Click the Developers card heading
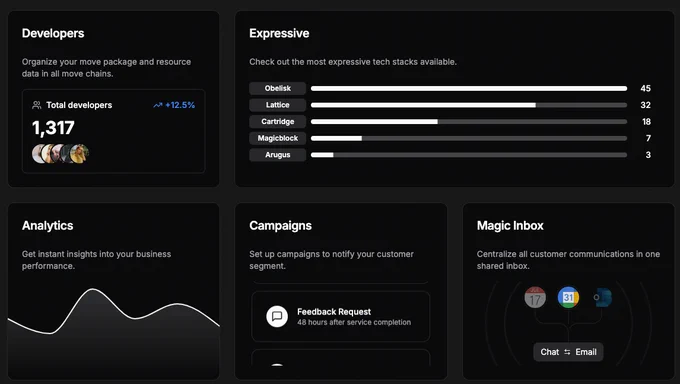This screenshot has height=384, width=680. click(53, 33)
